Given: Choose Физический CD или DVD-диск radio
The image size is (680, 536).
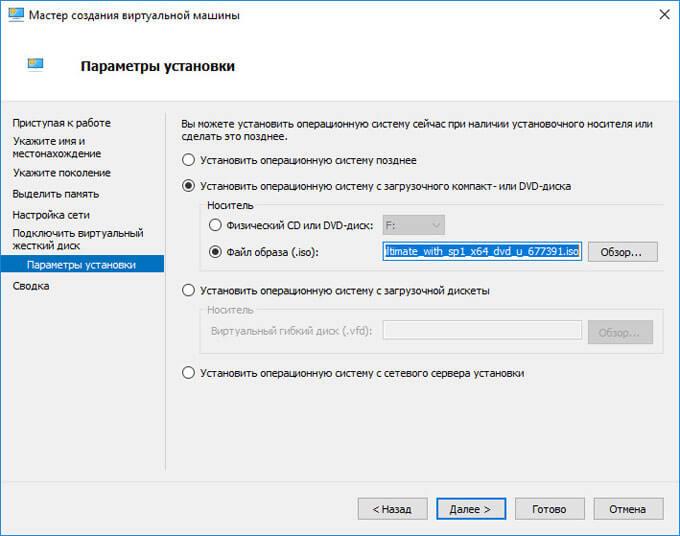Looking at the screenshot, I should [x=215, y=225].
